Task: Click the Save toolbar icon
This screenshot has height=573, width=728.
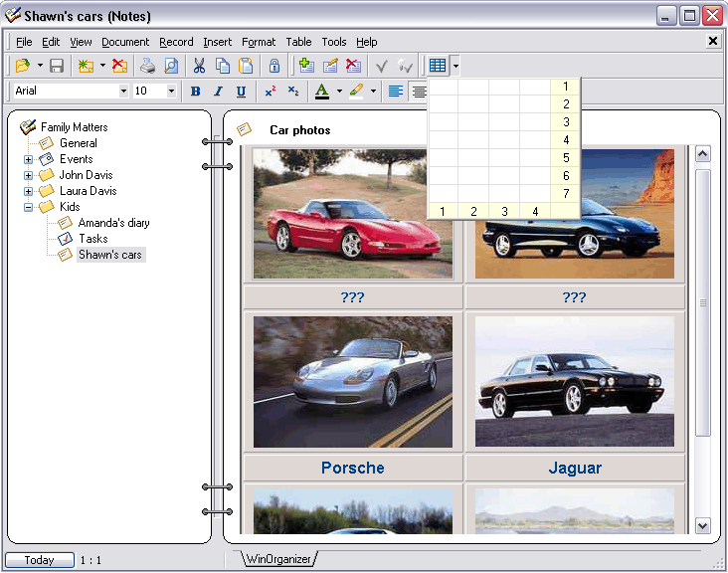Action: pyautogui.click(x=57, y=67)
